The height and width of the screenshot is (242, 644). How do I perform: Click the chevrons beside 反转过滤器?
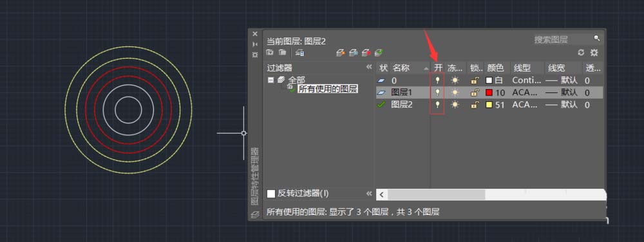(x=369, y=194)
